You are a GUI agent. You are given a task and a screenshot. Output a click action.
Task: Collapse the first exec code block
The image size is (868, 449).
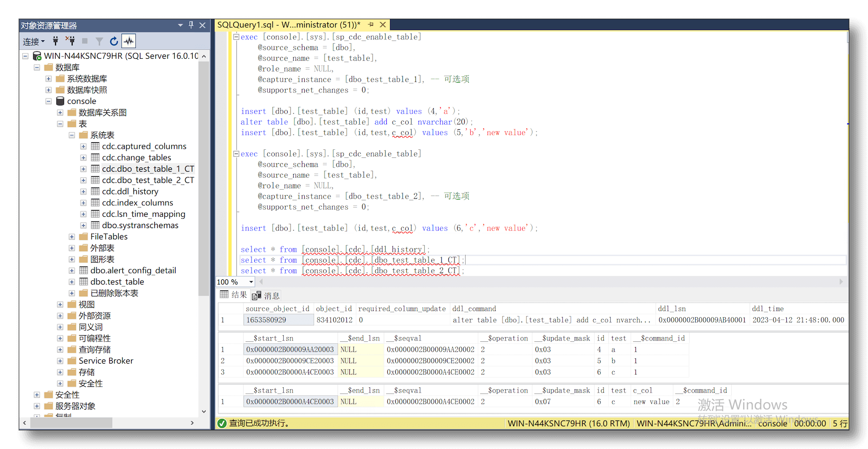pos(236,37)
